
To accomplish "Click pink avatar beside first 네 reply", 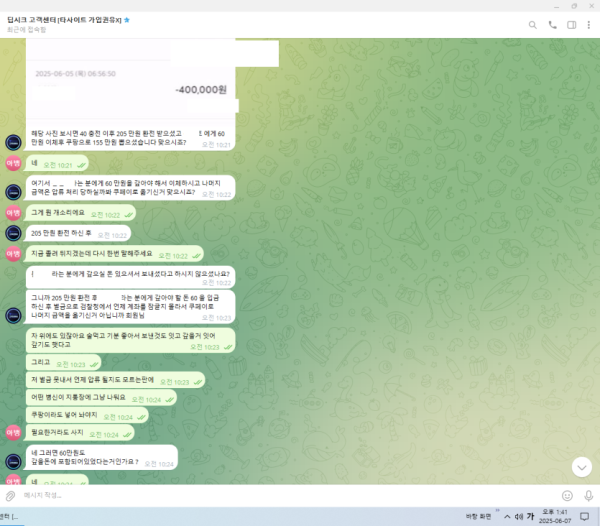I will point(13,163).
